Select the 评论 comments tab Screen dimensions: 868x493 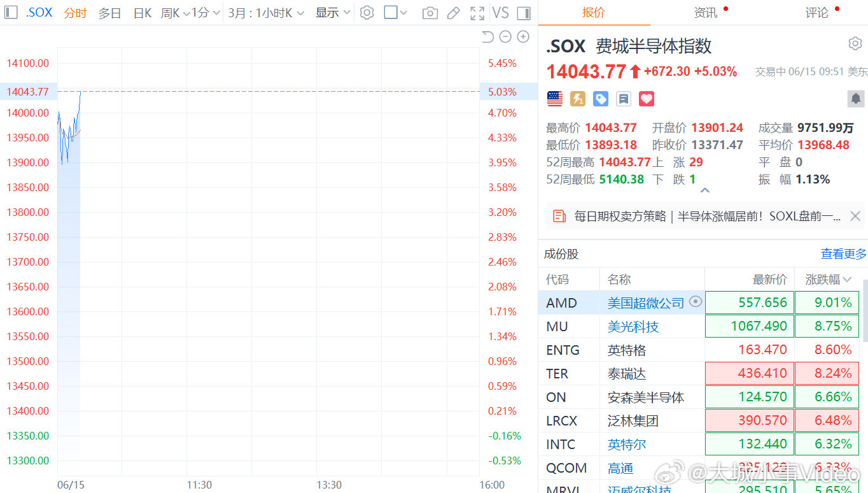[x=817, y=13]
